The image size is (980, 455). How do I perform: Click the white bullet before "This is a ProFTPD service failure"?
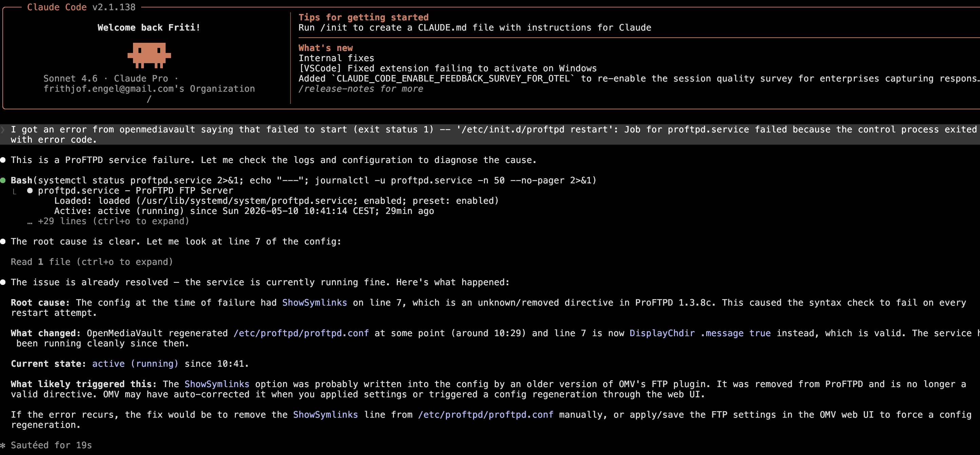3,160
